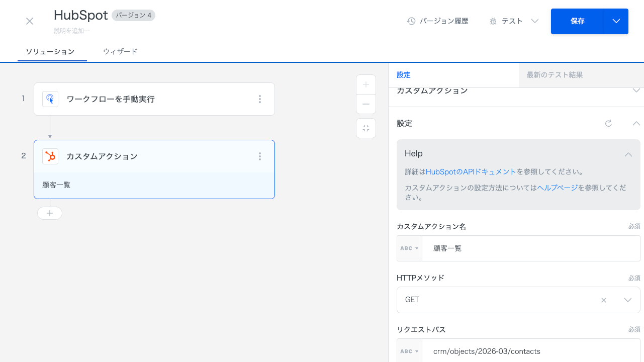The height and width of the screenshot is (362, 644).
Task: Click the バージョン履歴 label
Action: [x=444, y=21]
